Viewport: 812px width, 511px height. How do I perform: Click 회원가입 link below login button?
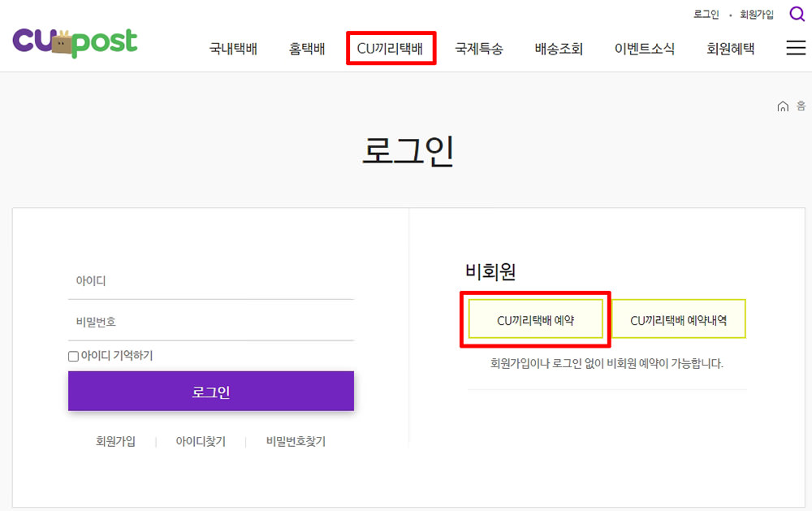(115, 441)
